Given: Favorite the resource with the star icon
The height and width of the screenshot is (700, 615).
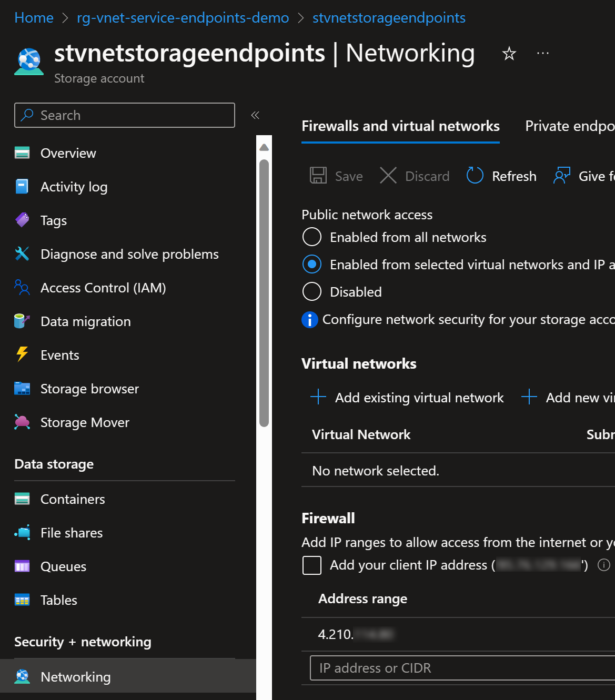Looking at the screenshot, I should (x=509, y=53).
